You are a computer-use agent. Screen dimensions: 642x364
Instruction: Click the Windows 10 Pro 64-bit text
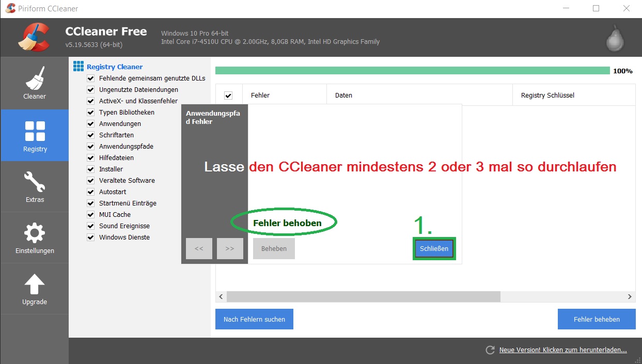(x=195, y=34)
